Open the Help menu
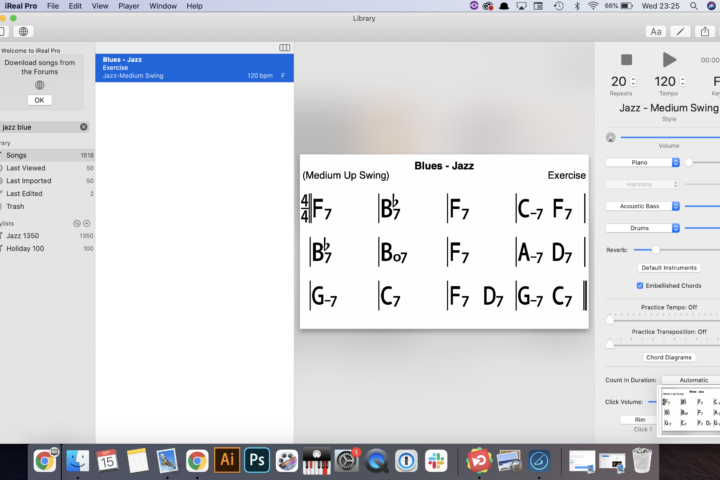This screenshot has height=480, width=720. tap(194, 6)
